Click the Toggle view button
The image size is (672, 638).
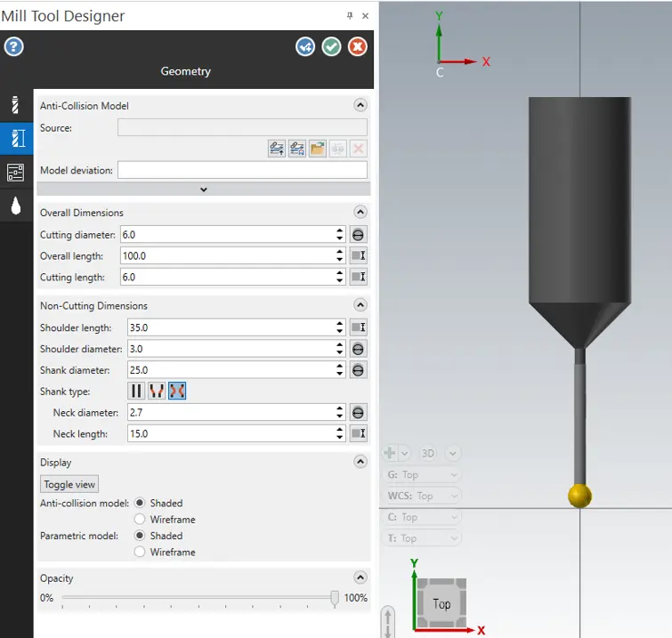point(69,484)
